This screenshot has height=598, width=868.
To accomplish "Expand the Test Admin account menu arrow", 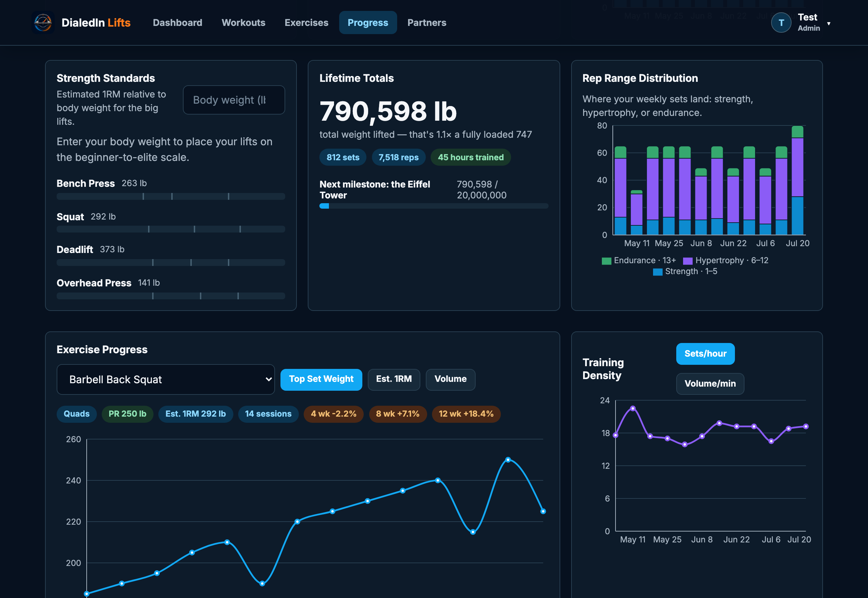I will [829, 23].
